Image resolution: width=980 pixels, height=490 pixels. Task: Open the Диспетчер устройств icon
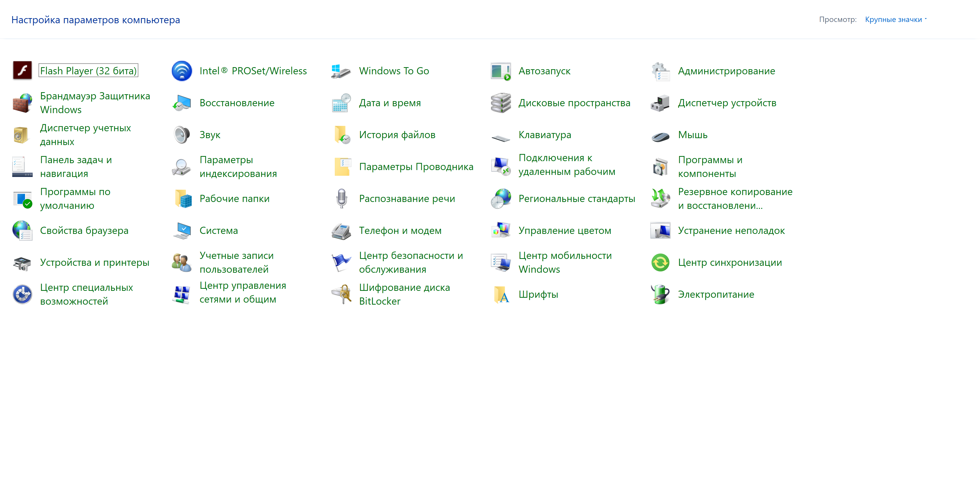click(x=660, y=103)
